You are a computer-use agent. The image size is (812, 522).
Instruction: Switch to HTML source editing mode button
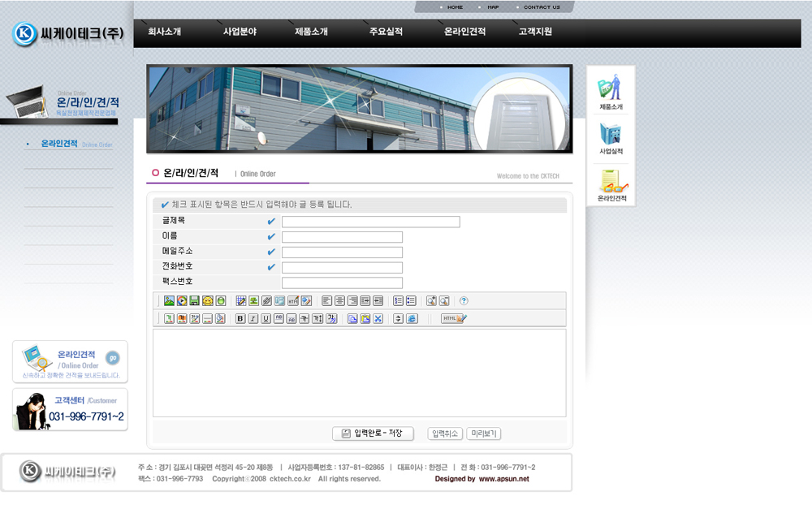454,318
